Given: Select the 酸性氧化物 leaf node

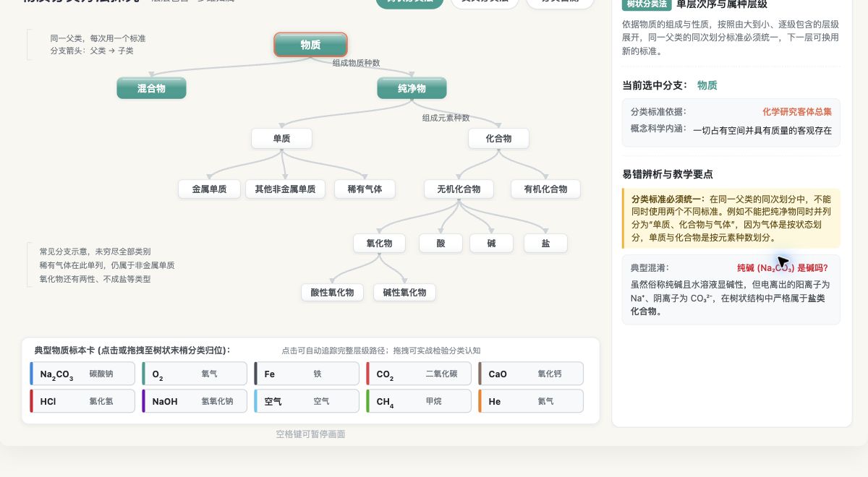Looking at the screenshot, I should pos(332,292).
